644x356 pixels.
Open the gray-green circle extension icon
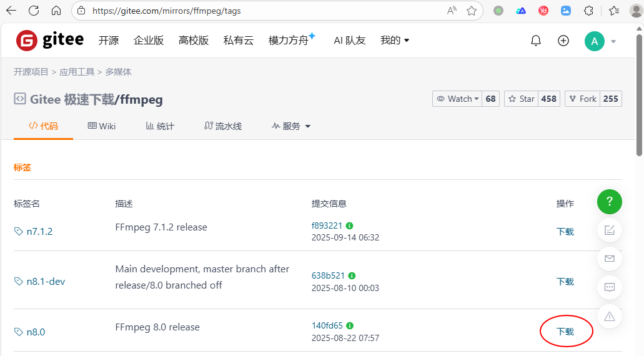[498, 11]
